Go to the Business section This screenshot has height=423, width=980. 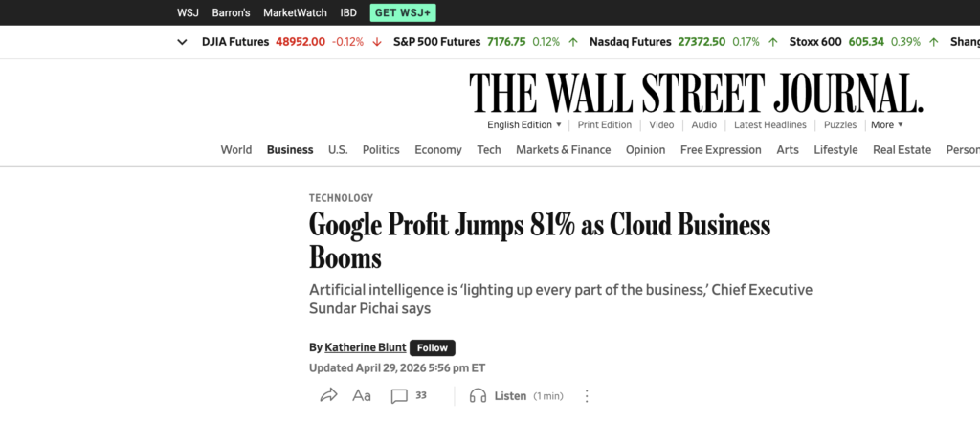pyautogui.click(x=290, y=149)
